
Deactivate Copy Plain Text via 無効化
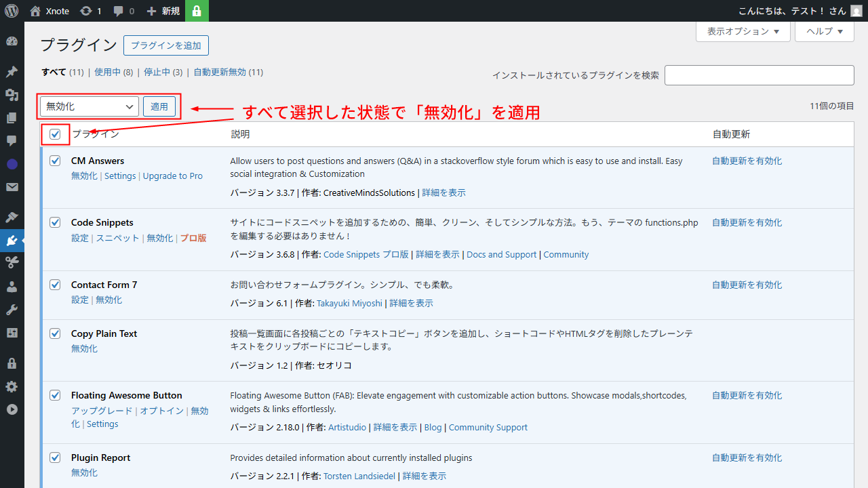tap(84, 348)
